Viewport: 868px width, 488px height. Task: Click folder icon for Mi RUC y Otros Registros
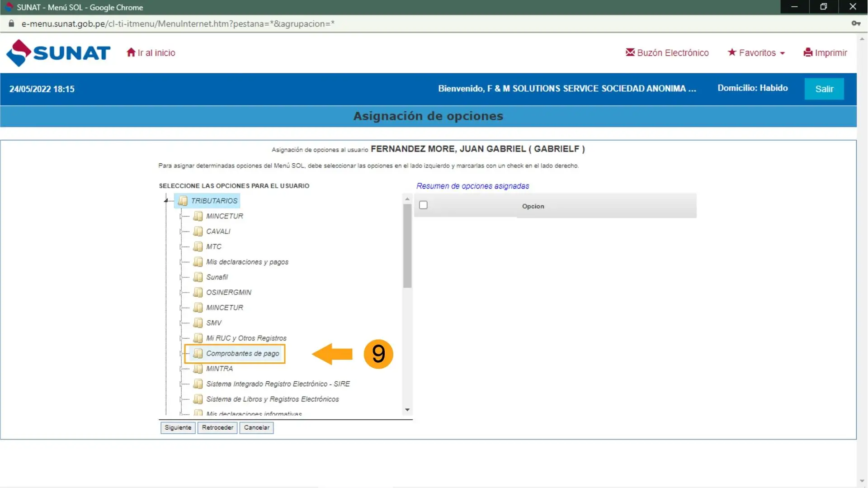click(198, 338)
